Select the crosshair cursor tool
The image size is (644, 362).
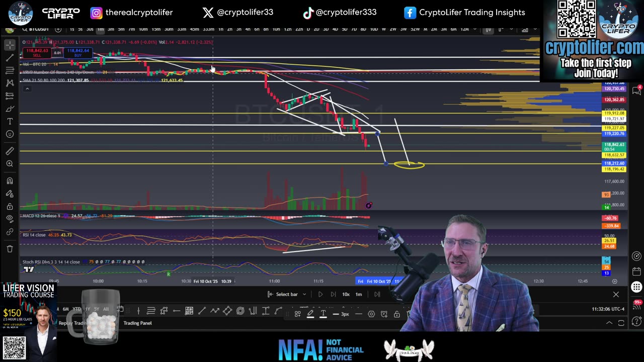10,45
